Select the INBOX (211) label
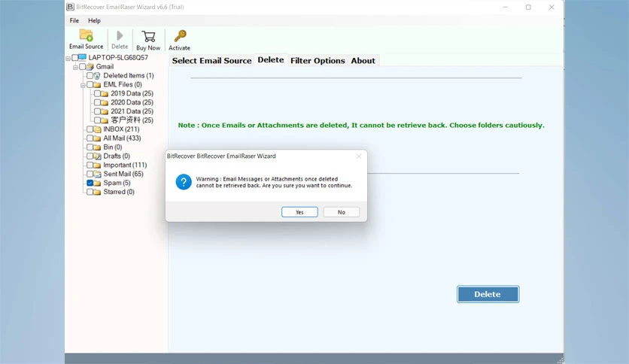629x364 pixels. coord(121,129)
